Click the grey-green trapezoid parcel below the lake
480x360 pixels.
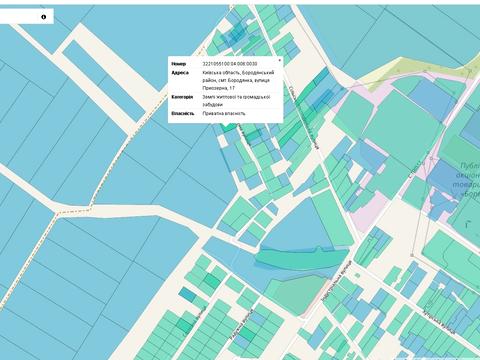point(298,292)
